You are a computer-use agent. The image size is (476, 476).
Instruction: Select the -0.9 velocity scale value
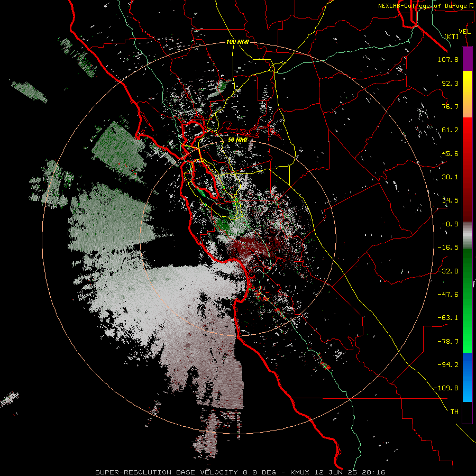click(450, 224)
